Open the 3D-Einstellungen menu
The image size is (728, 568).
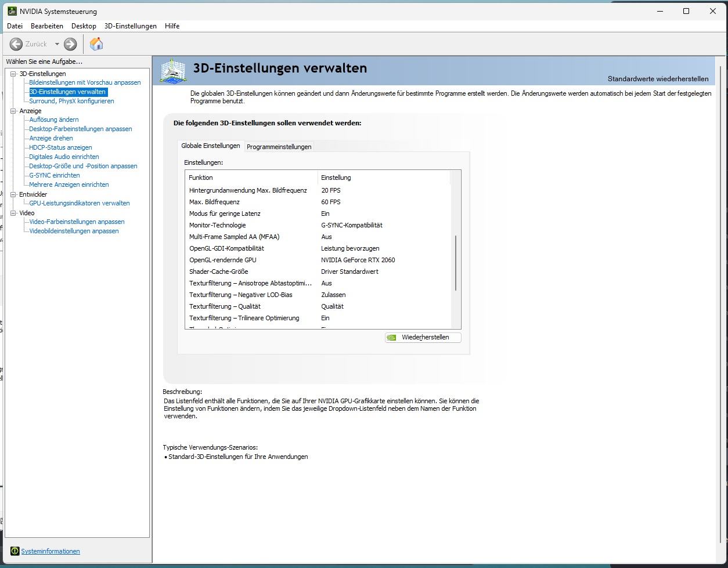[131, 26]
